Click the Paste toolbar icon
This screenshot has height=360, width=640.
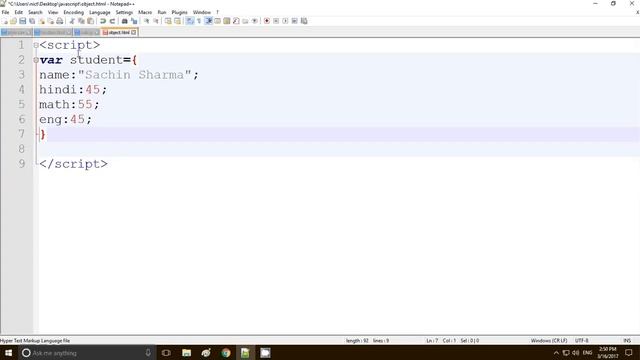[x=90, y=21]
